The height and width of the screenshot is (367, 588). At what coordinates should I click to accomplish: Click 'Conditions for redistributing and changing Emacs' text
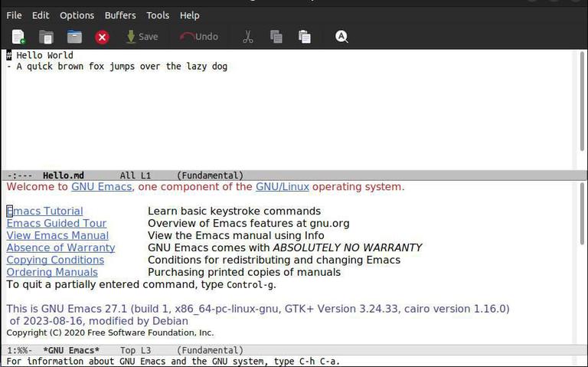tap(274, 260)
